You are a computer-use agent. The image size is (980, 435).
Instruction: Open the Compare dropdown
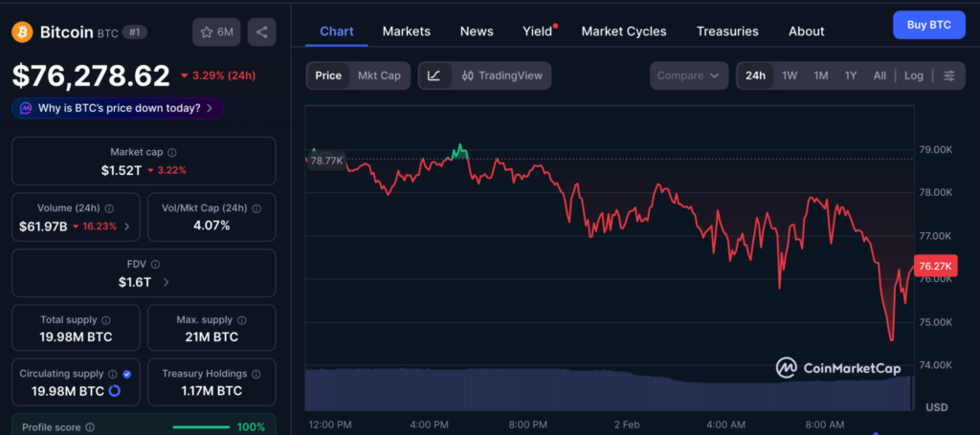click(688, 76)
